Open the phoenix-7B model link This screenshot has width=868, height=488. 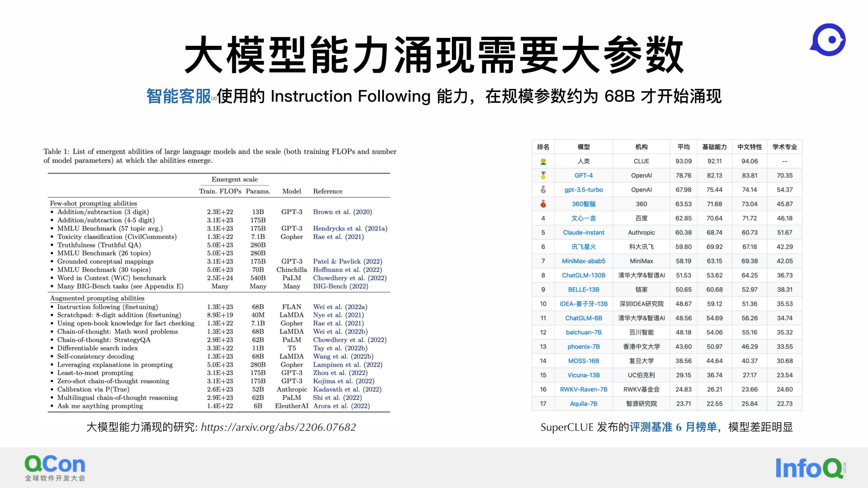click(x=584, y=347)
